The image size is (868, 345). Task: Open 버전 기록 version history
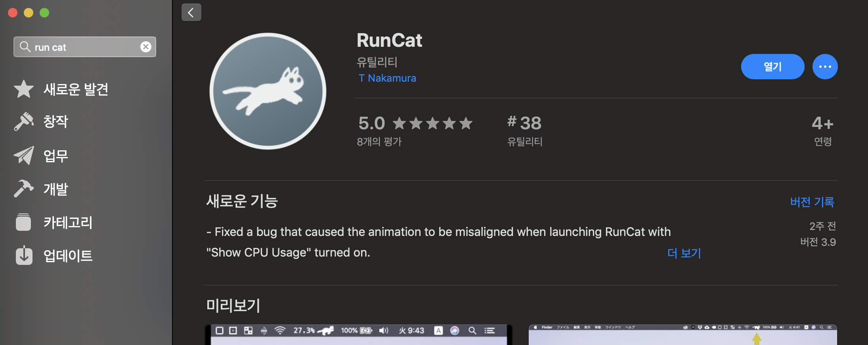(812, 202)
